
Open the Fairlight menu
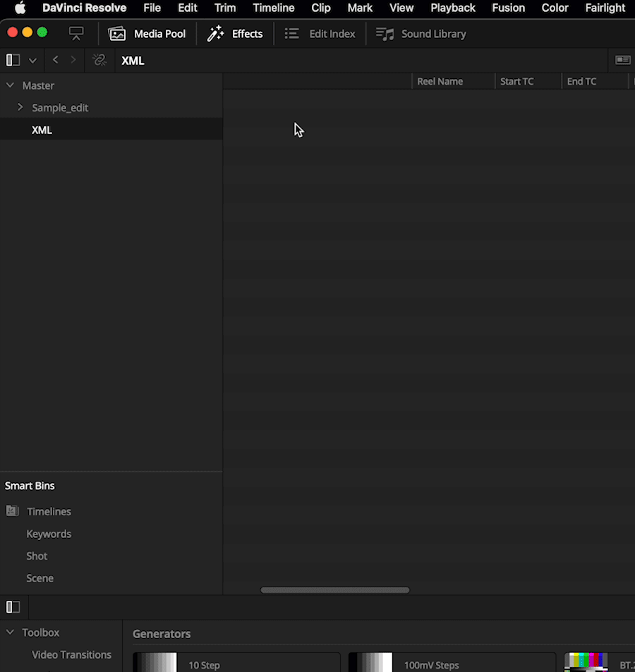[x=605, y=8]
